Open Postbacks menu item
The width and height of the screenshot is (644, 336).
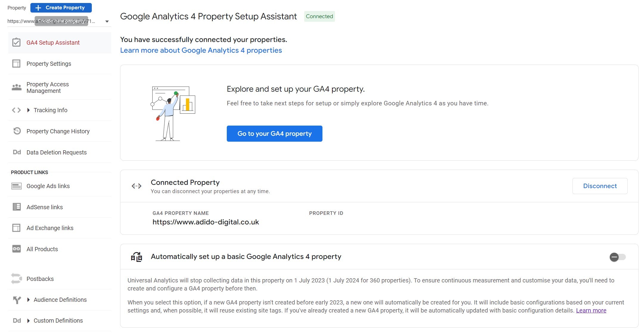[60, 279]
